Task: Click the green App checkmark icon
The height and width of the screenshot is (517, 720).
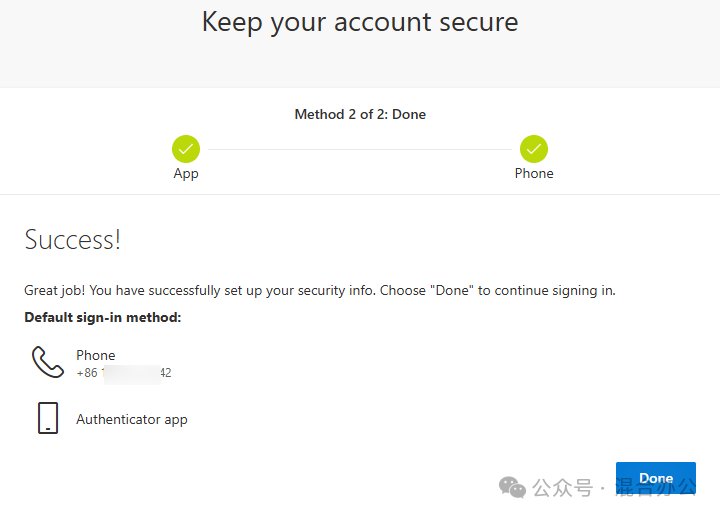Action: tap(186, 149)
